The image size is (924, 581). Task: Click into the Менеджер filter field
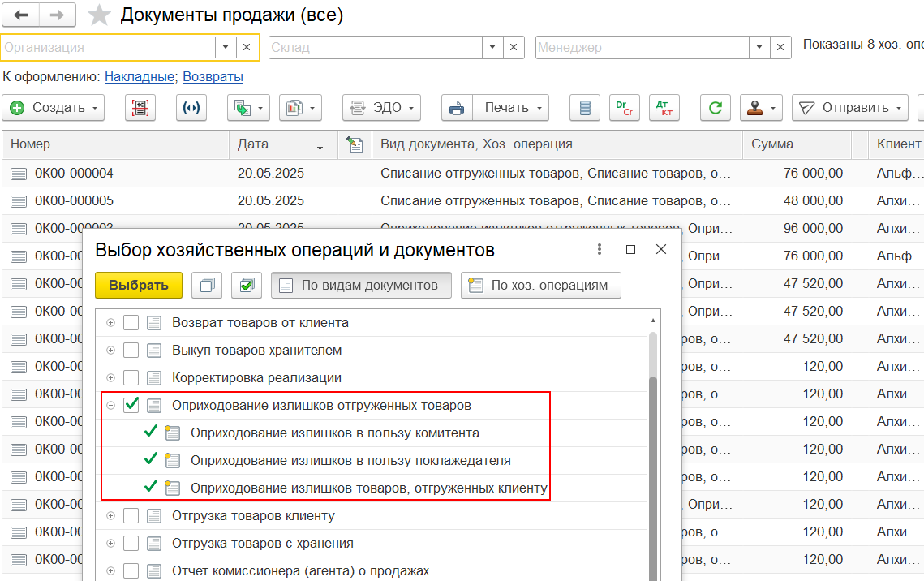[641, 48]
